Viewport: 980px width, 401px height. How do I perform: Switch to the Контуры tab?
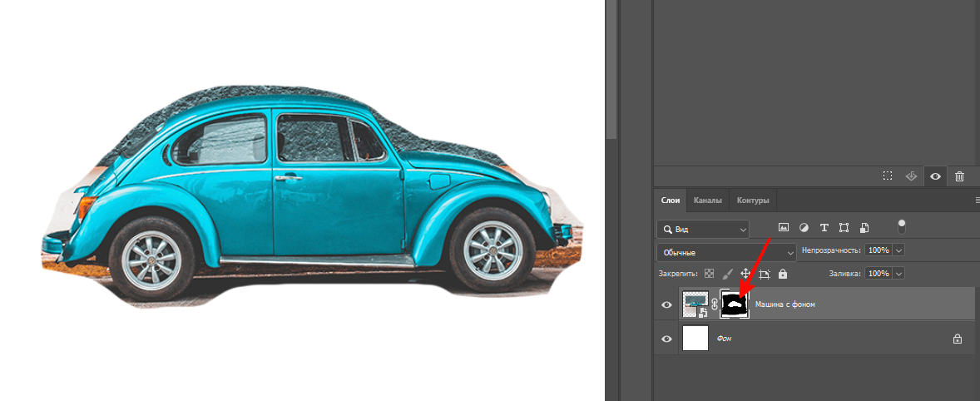point(752,200)
